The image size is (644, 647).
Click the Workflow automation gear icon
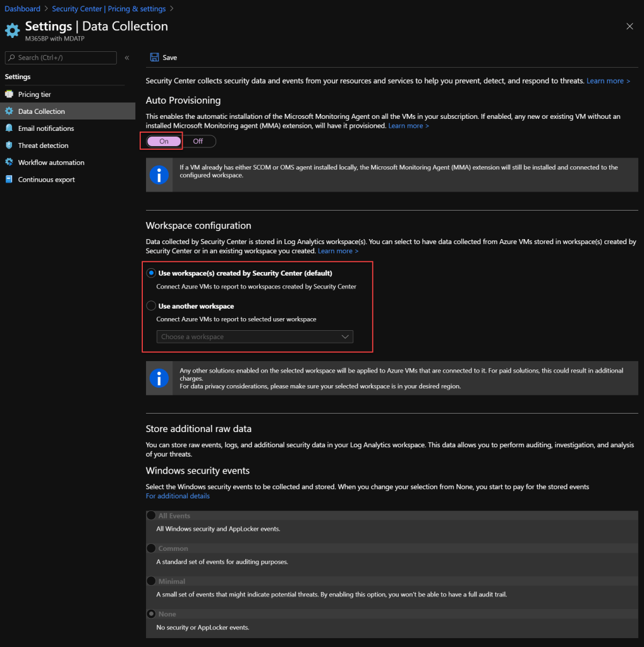click(9, 163)
